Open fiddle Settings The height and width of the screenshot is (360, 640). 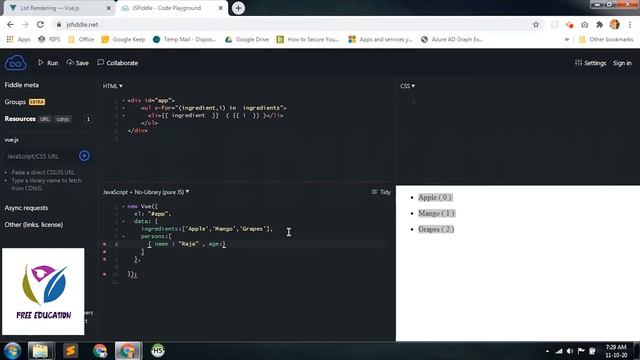click(590, 63)
